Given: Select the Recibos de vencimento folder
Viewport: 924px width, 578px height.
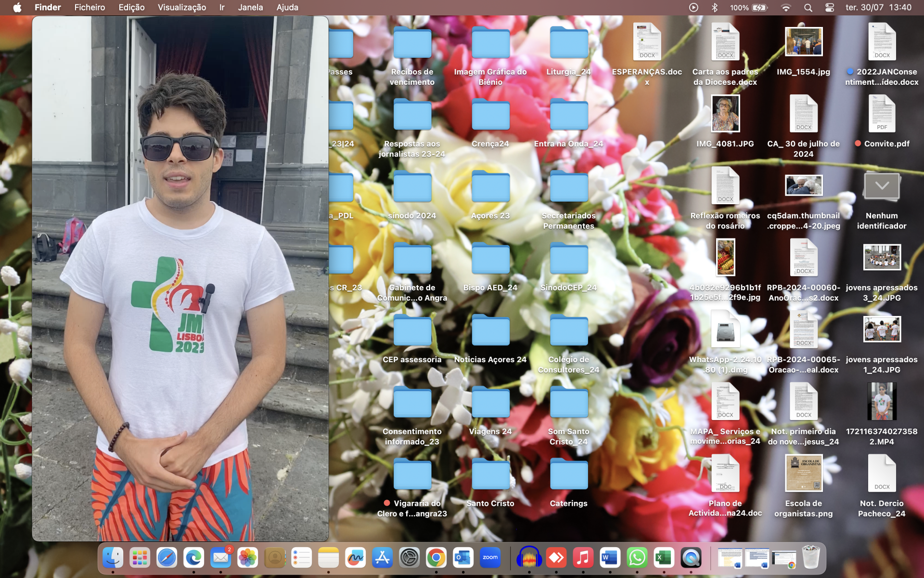Looking at the screenshot, I should pyautogui.click(x=412, y=42).
